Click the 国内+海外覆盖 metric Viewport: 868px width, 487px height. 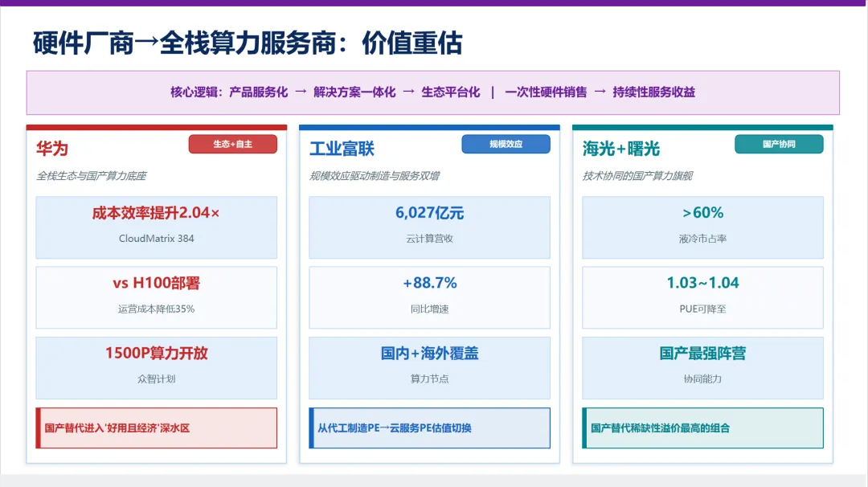429,353
